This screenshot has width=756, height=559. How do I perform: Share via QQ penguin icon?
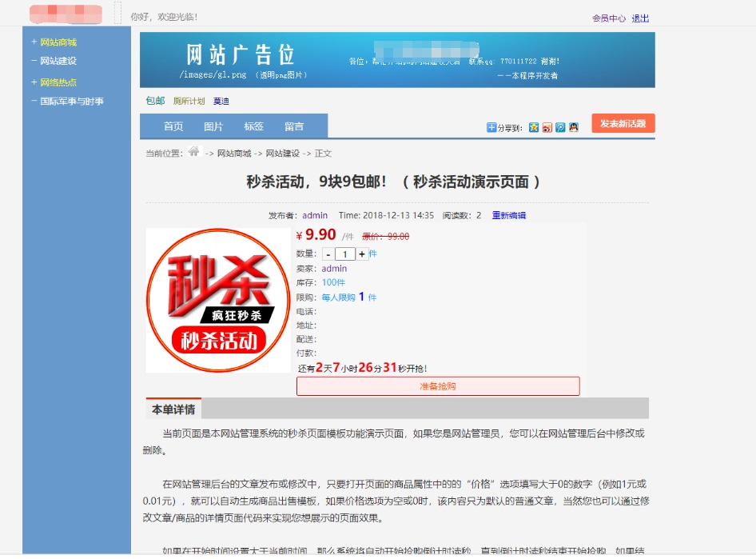[x=573, y=127]
